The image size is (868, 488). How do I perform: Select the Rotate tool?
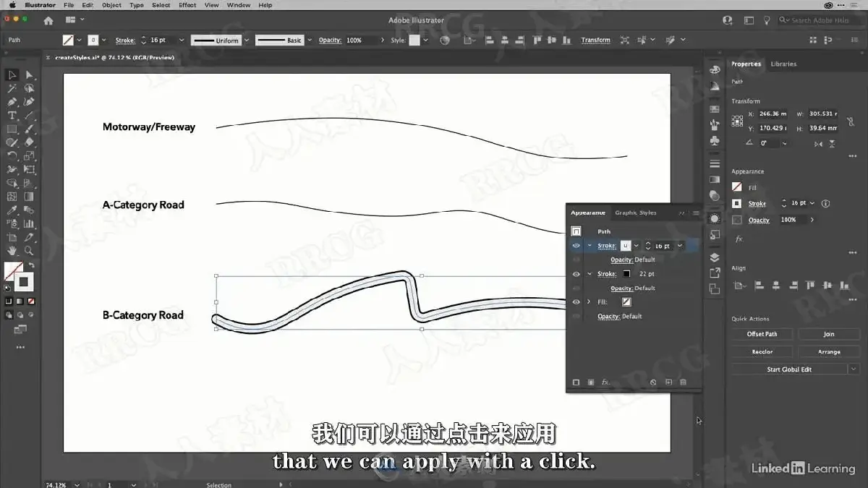[x=12, y=156]
